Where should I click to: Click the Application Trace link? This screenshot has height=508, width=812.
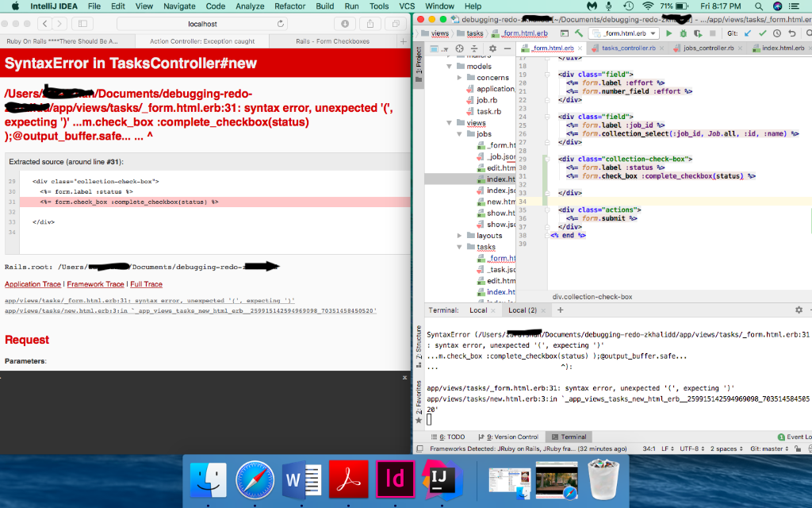(x=33, y=284)
